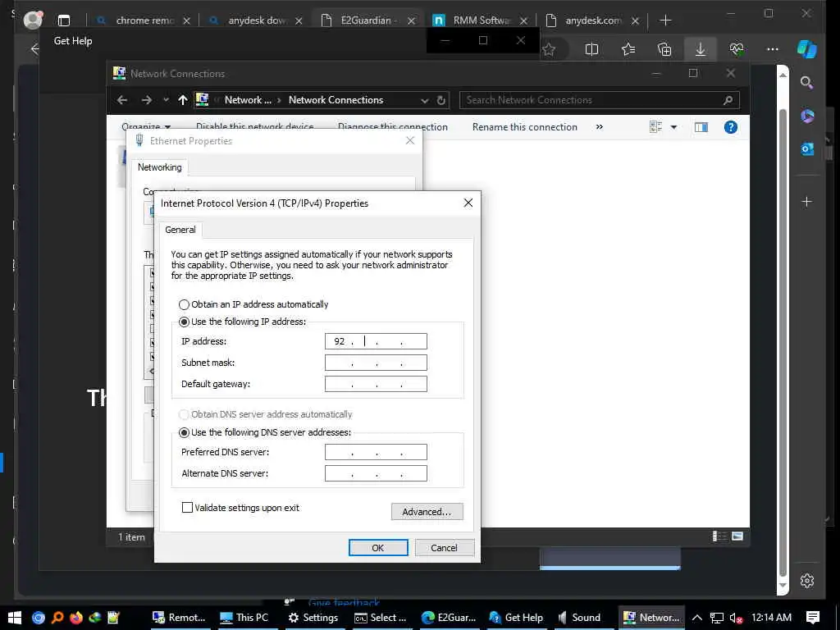Switch to the chrome remote browser tab
The width and height of the screenshot is (840, 630).
[x=144, y=21]
